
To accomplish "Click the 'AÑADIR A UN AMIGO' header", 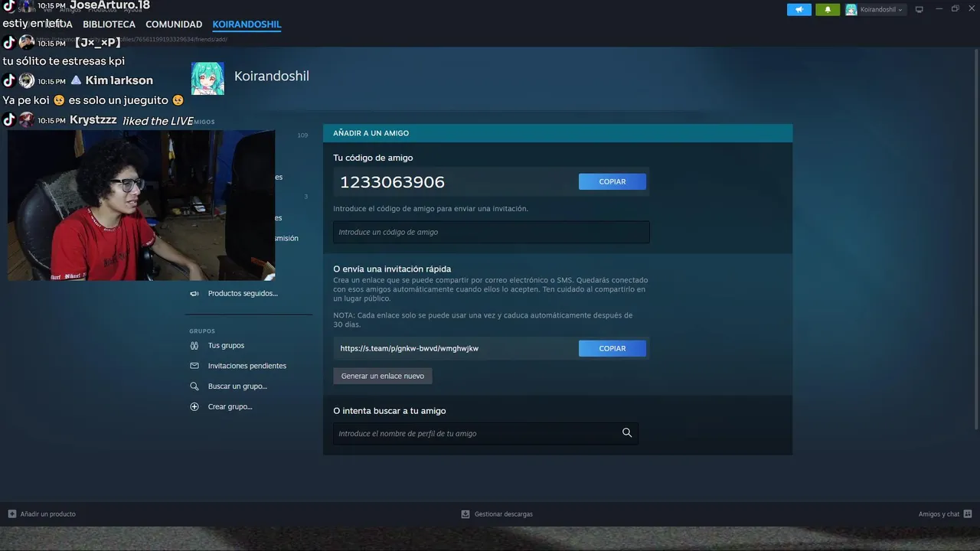I will (x=371, y=133).
